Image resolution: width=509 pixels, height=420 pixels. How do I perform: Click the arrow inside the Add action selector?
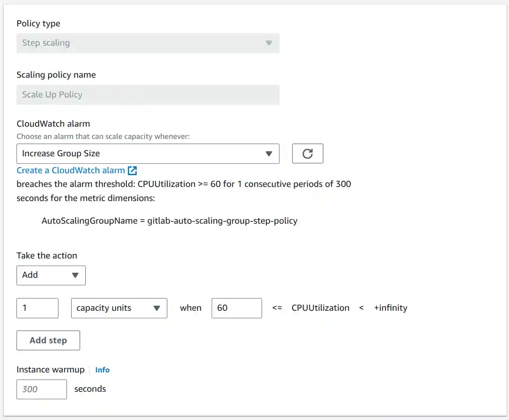tap(75, 275)
